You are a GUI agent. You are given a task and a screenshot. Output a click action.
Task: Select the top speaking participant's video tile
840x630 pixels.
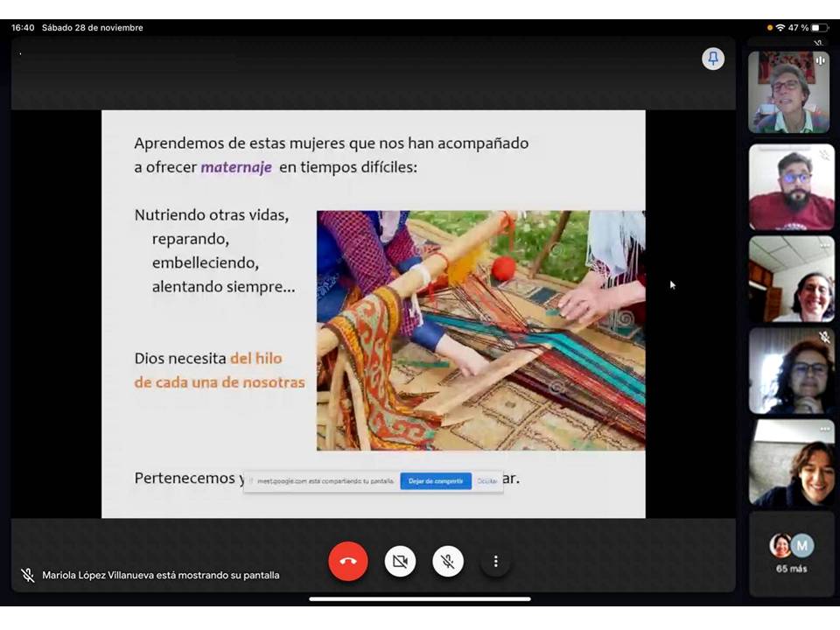pyautogui.click(x=788, y=93)
